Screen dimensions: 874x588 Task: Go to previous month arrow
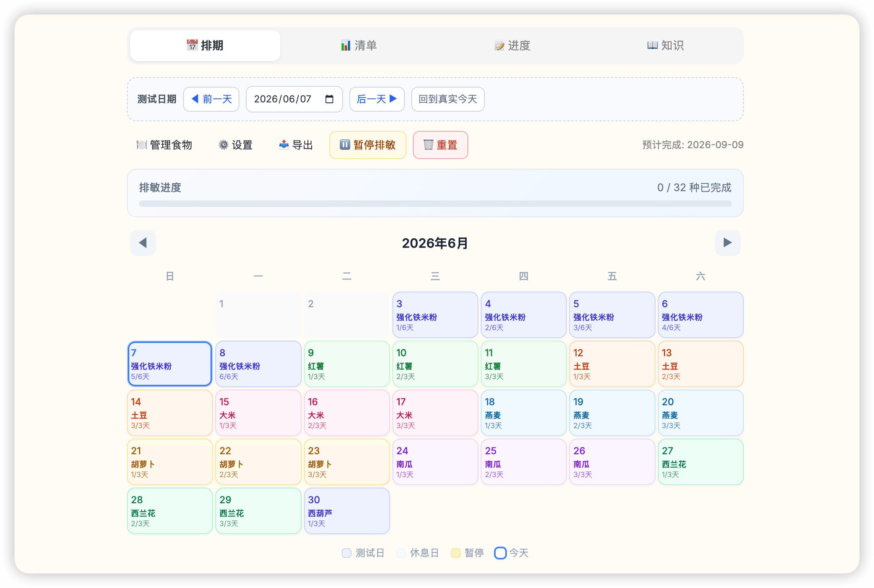[143, 243]
